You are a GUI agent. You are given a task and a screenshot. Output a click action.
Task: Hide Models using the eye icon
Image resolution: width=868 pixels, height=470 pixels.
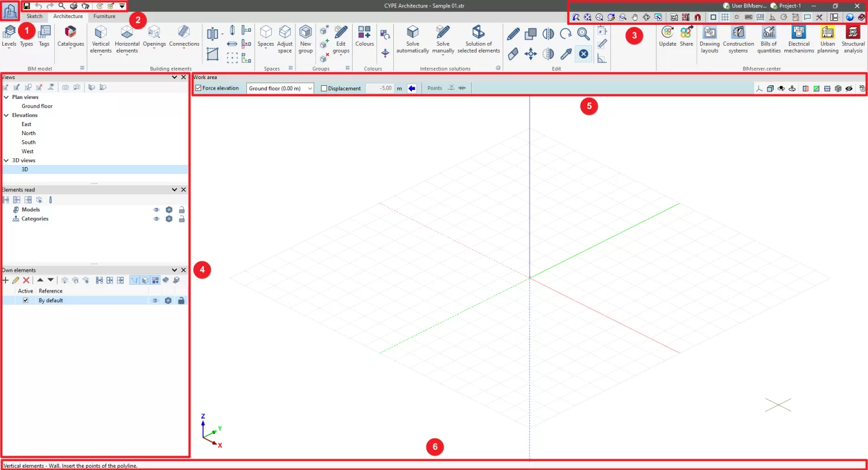[x=157, y=210]
